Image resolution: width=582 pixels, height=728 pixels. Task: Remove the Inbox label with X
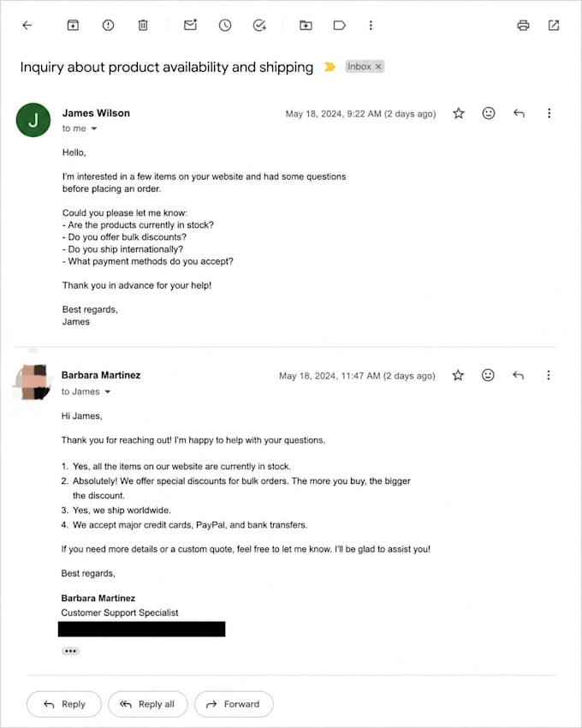click(378, 67)
